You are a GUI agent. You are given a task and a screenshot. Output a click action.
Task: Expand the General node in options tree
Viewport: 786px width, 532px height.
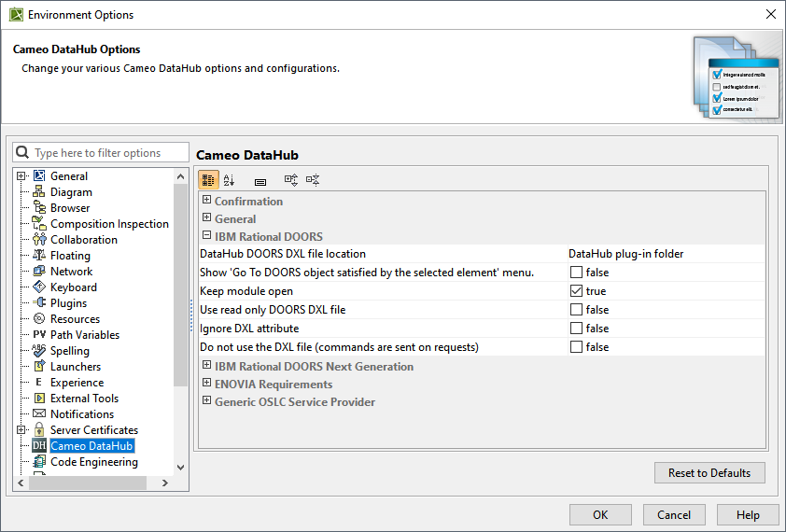point(21,176)
